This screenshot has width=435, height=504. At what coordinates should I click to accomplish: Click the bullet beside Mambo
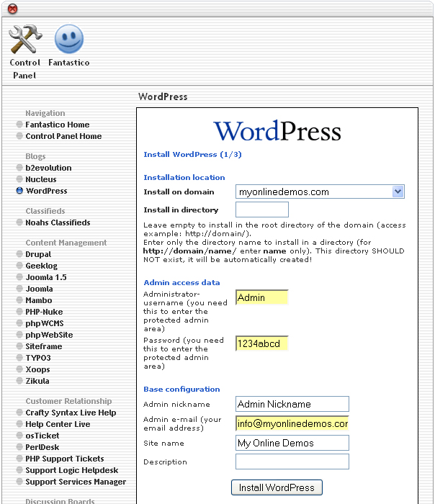[x=19, y=300]
